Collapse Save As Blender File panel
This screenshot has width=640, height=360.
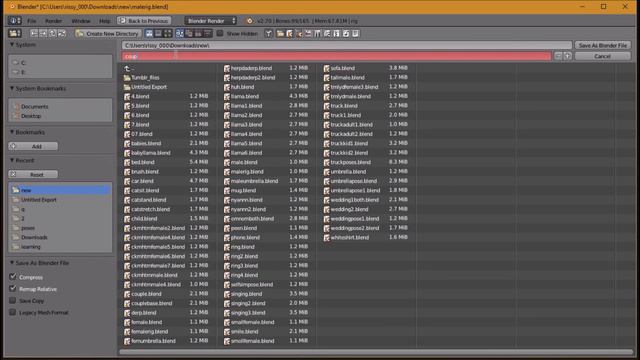click(x=12, y=262)
